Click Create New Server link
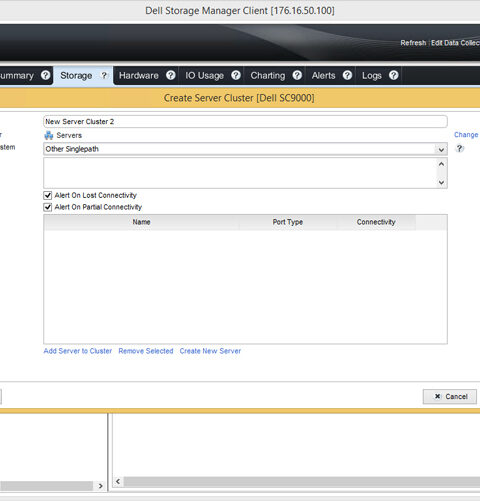Image resolution: width=480 pixels, height=501 pixels. (x=210, y=351)
